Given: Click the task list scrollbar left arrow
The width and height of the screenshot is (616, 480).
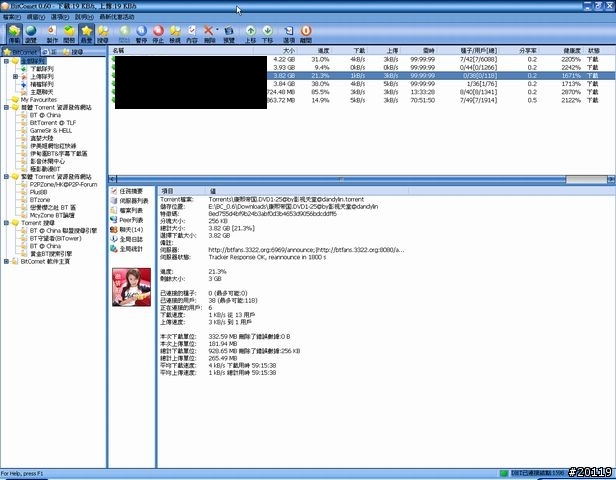Looking at the screenshot, I should point(112,179).
